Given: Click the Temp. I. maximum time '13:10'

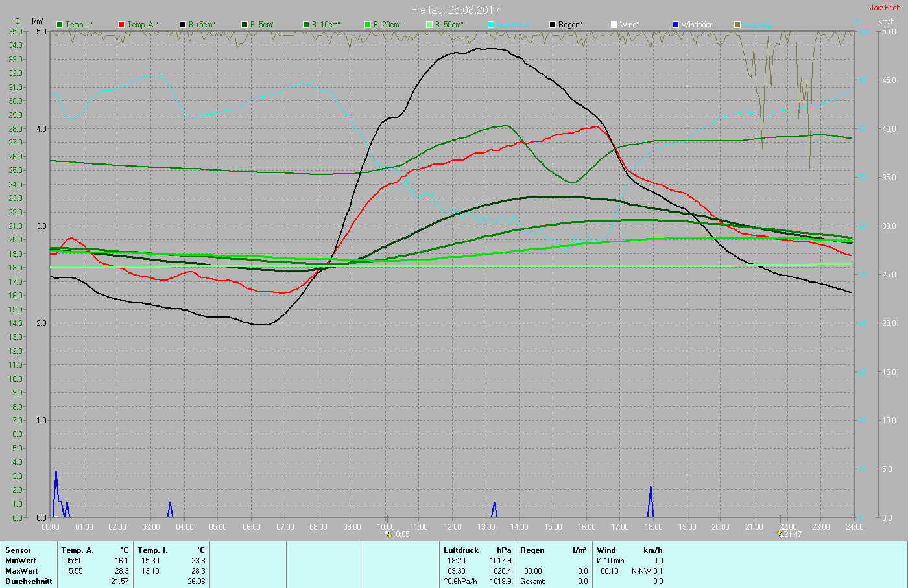Looking at the screenshot, I should click(x=150, y=571).
